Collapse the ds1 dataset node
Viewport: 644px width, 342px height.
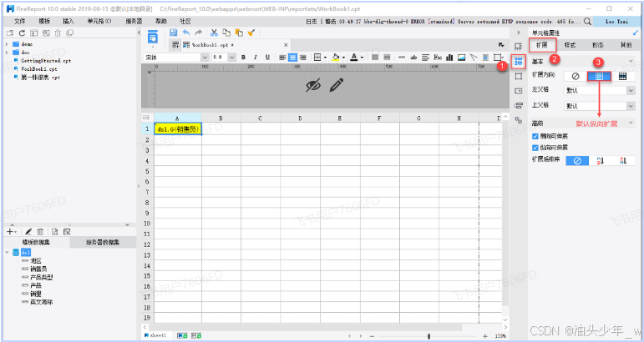click(7, 253)
